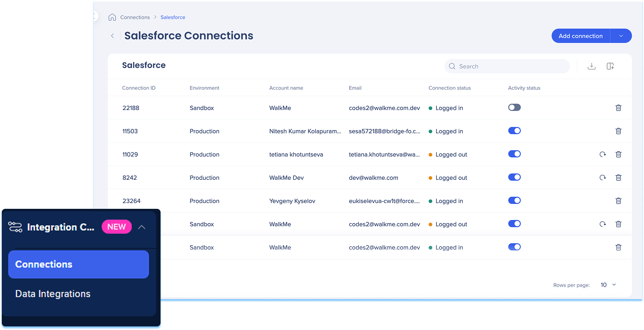Image resolution: width=644 pixels, height=330 pixels.
Task: Click connection ID 8242
Action: pos(130,178)
